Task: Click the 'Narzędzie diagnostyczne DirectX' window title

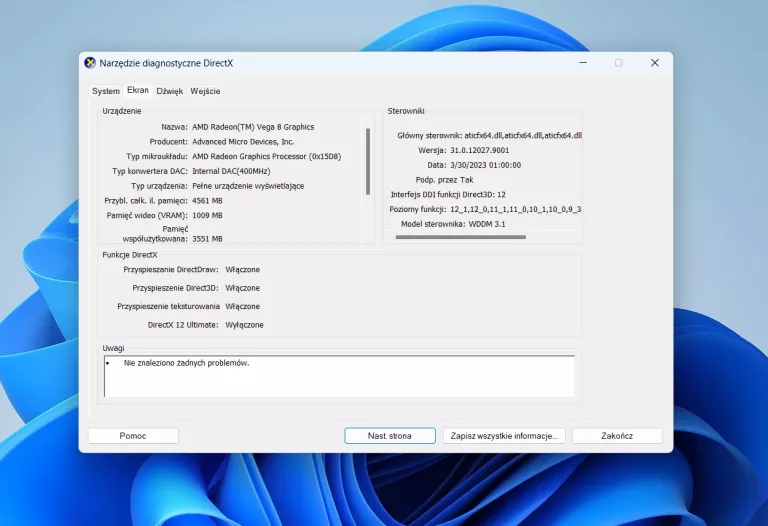Action: pyautogui.click(x=167, y=63)
